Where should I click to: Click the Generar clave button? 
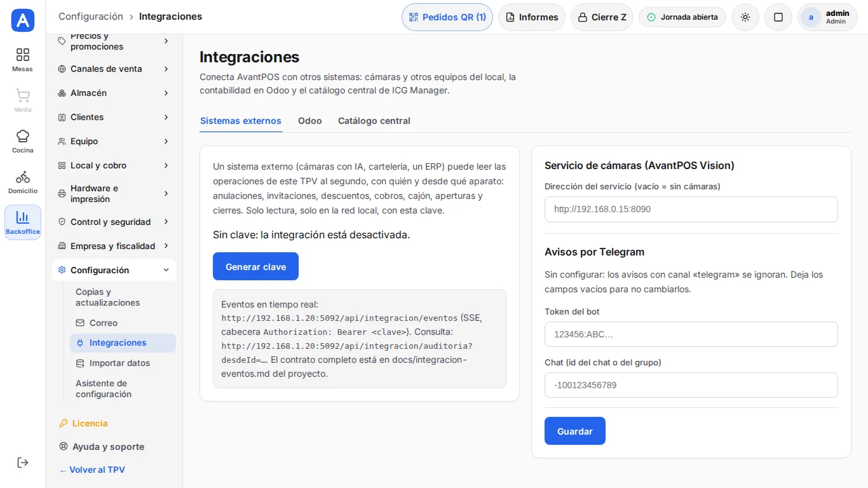255,267
